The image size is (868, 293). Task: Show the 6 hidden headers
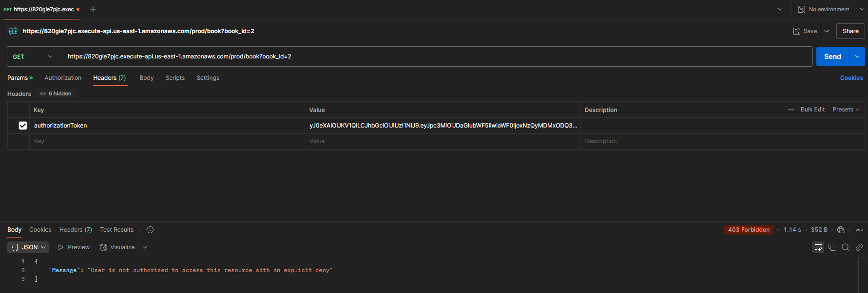56,93
